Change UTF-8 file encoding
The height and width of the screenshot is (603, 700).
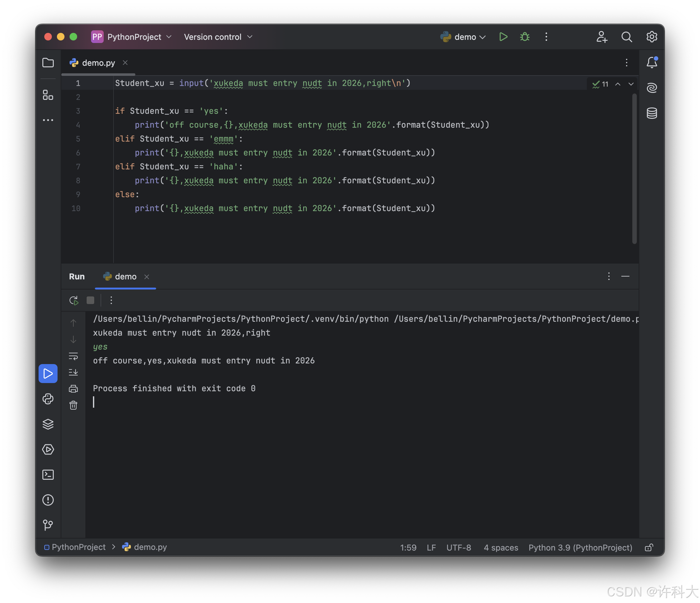458,547
